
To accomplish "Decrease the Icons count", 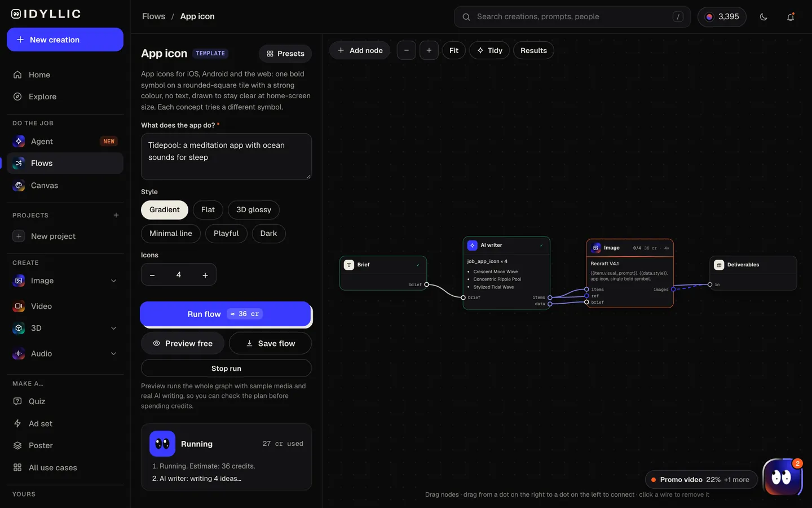I will (x=152, y=275).
